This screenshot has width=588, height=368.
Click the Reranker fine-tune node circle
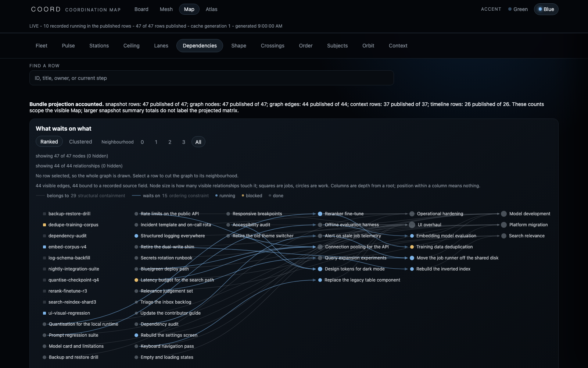coord(320,214)
